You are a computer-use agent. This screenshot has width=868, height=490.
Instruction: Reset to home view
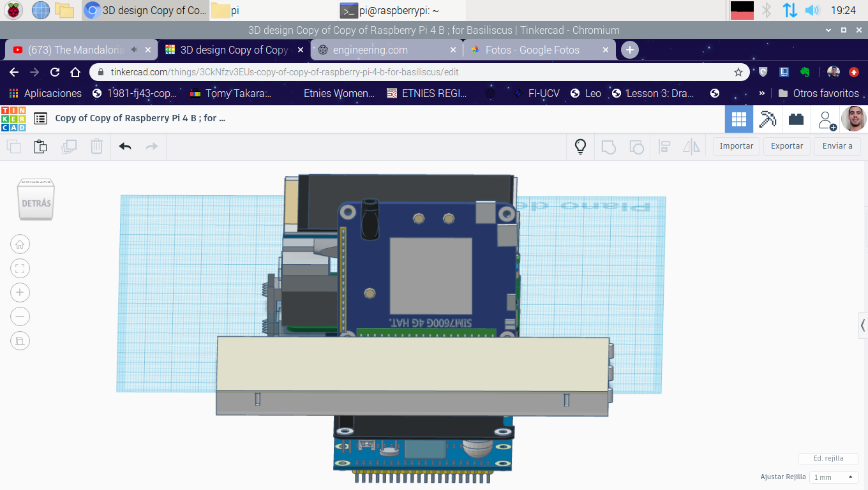coord(20,244)
